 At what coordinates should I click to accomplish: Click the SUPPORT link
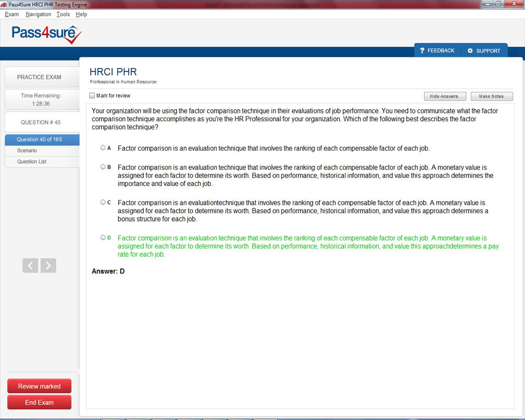(488, 51)
